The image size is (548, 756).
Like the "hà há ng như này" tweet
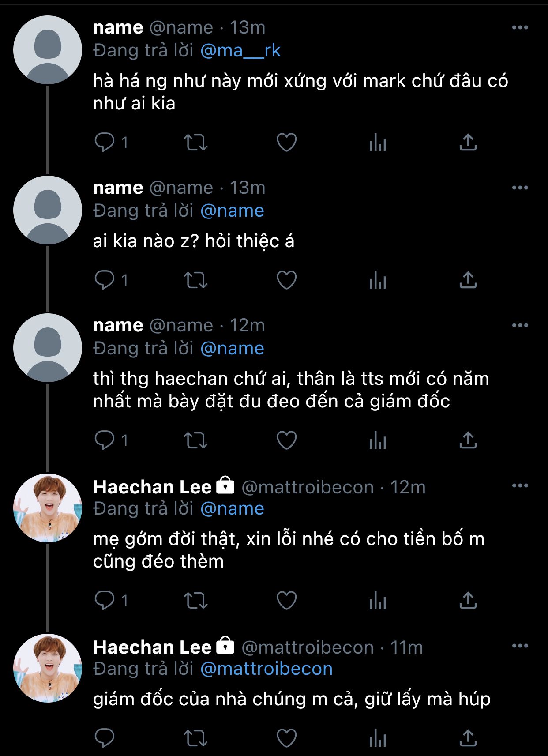[286, 143]
